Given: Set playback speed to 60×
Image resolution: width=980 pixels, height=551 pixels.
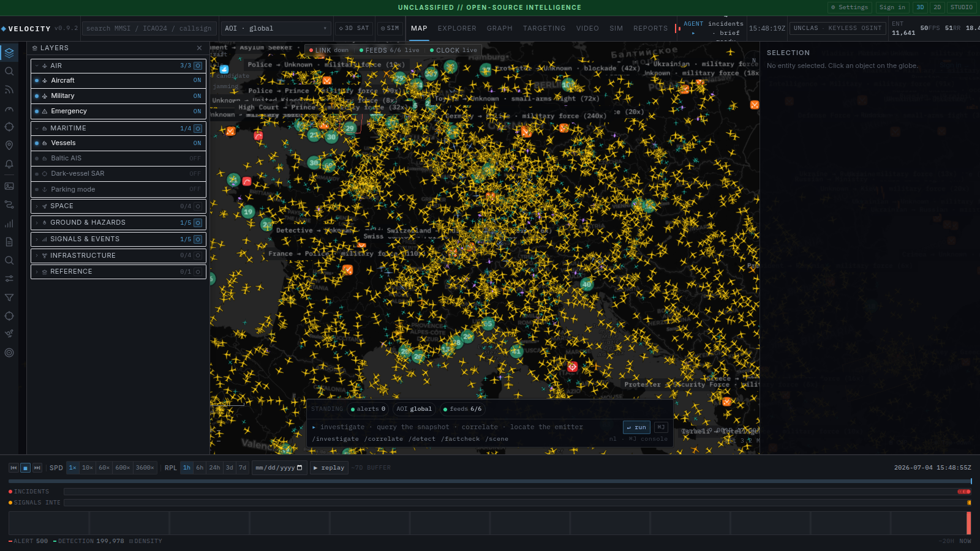Looking at the screenshot, I should [x=104, y=468].
